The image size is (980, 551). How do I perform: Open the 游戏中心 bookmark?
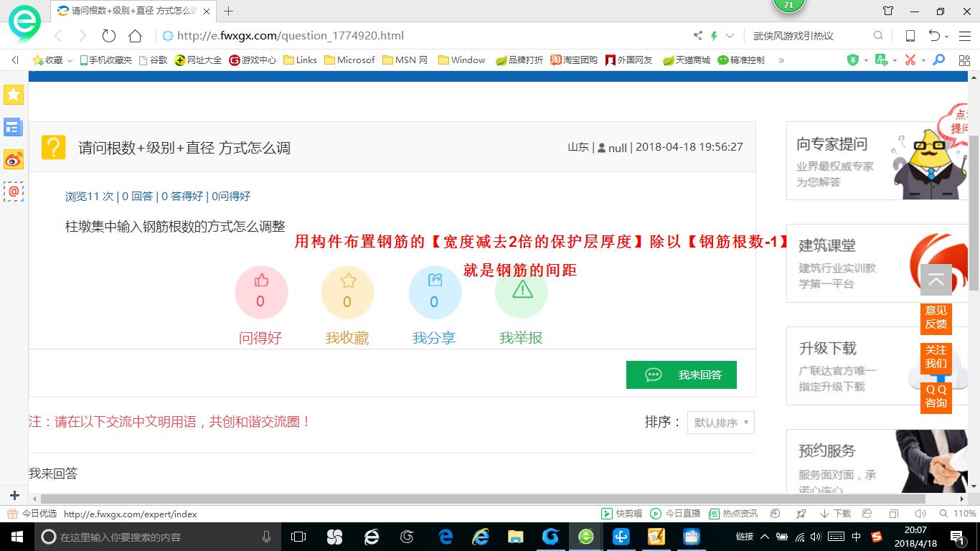253,60
